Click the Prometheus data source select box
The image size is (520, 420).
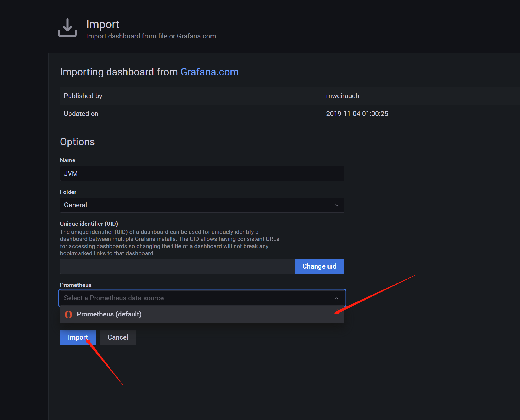(202, 298)
